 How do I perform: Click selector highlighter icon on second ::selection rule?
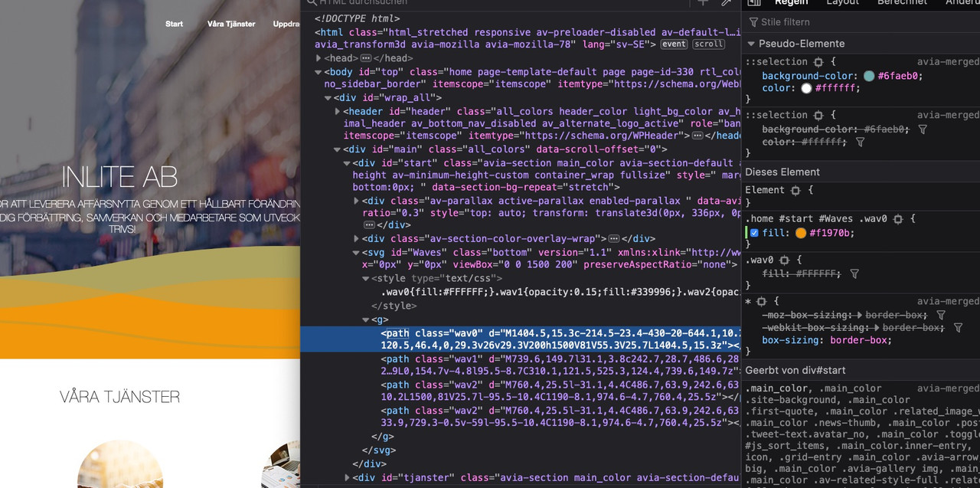tap(818, 116)
